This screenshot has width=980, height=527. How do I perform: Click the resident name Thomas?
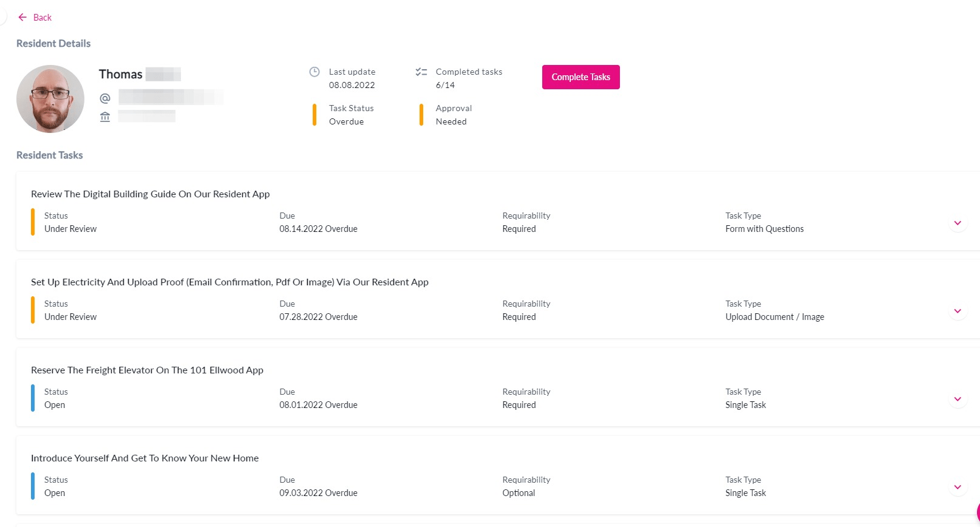tap(121, 74)
